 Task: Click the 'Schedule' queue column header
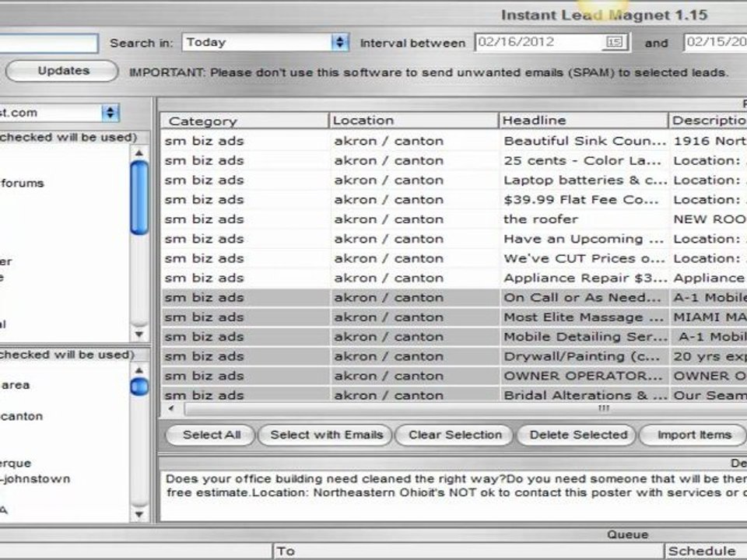click(706, 551)
